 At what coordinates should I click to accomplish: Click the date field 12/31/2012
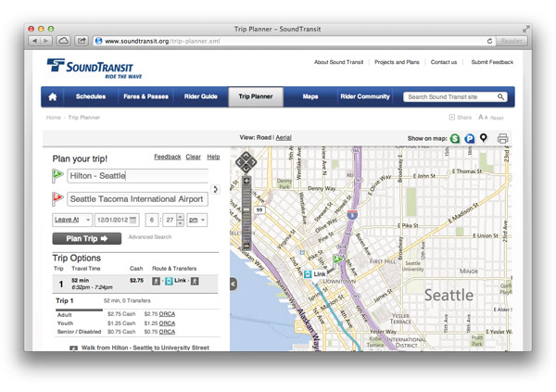(x=117, y=220)
